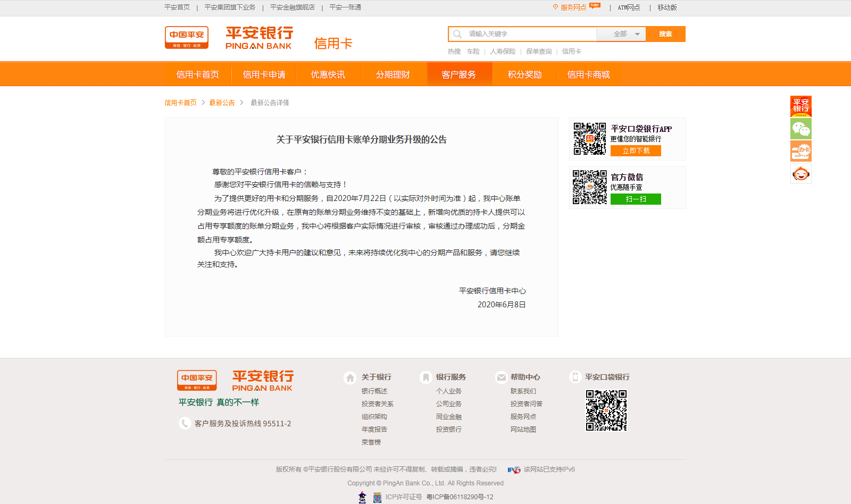851x504 pixels.
Task: Click the 服务网点 location pin icon
Action: click(556, 7)
